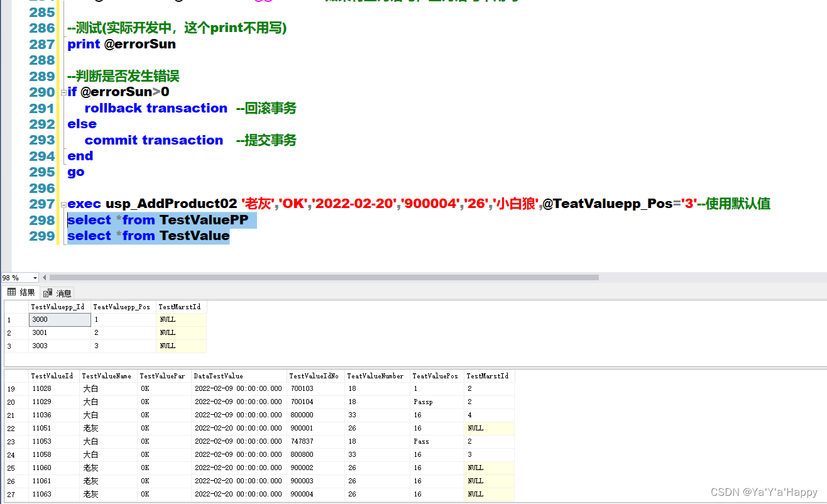Click the cell with TestValueId 11061

coord(53,481)
